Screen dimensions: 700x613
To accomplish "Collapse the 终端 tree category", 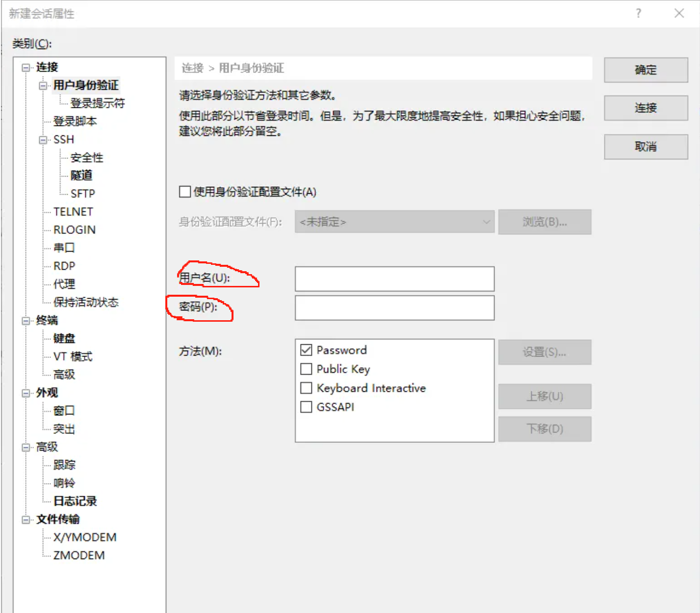I will tap(26, 321).
